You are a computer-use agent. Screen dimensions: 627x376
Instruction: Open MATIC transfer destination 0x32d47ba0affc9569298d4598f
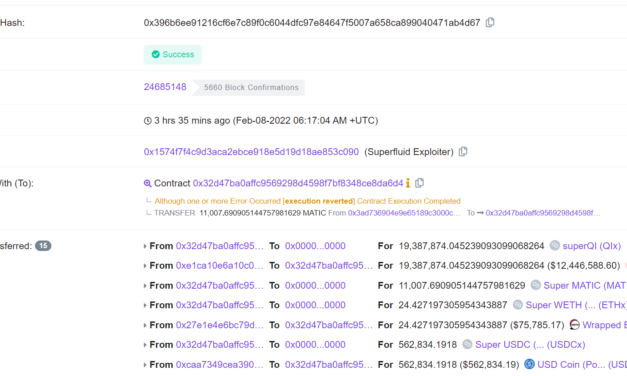point(543,213)
